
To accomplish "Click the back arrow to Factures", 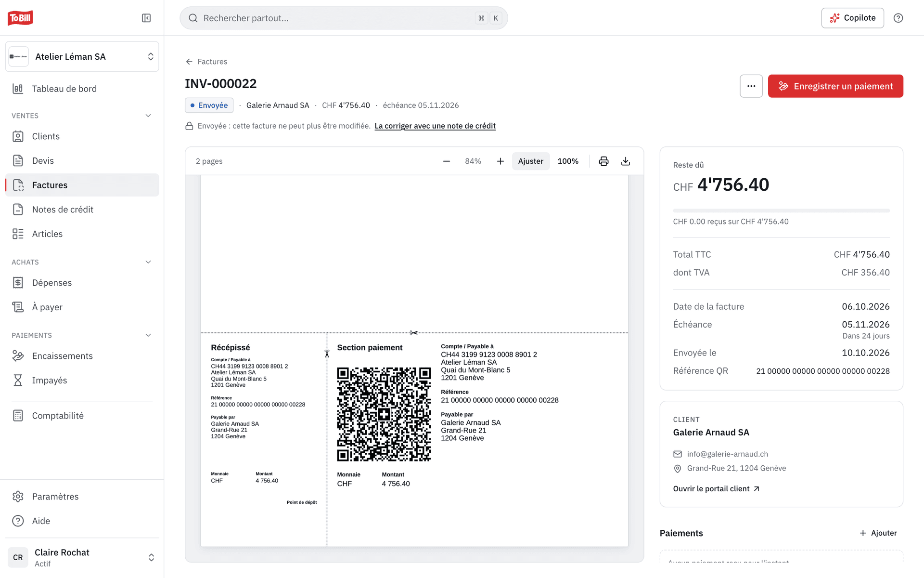I will click(189, 62).
